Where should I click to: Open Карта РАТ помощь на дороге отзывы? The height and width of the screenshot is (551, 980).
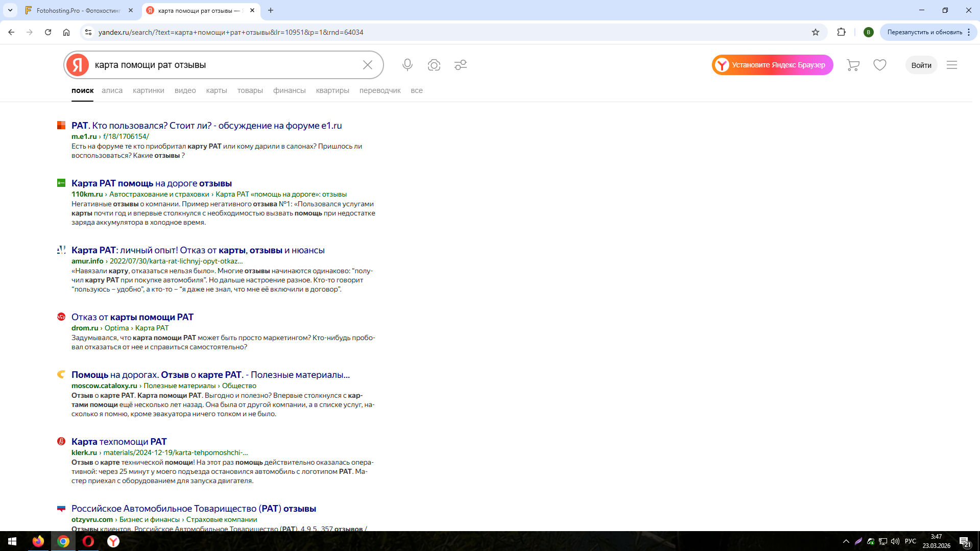[152, 183]
